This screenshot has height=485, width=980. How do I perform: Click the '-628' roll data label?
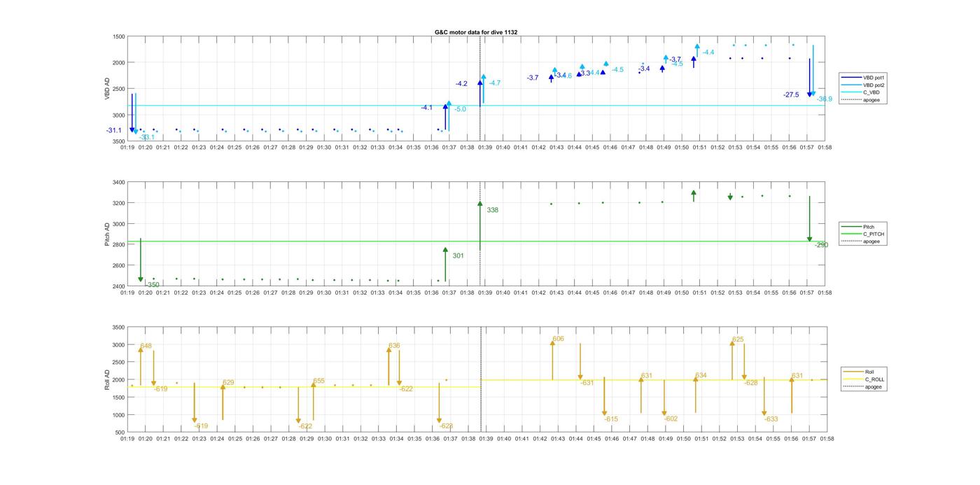pos(750,383)
